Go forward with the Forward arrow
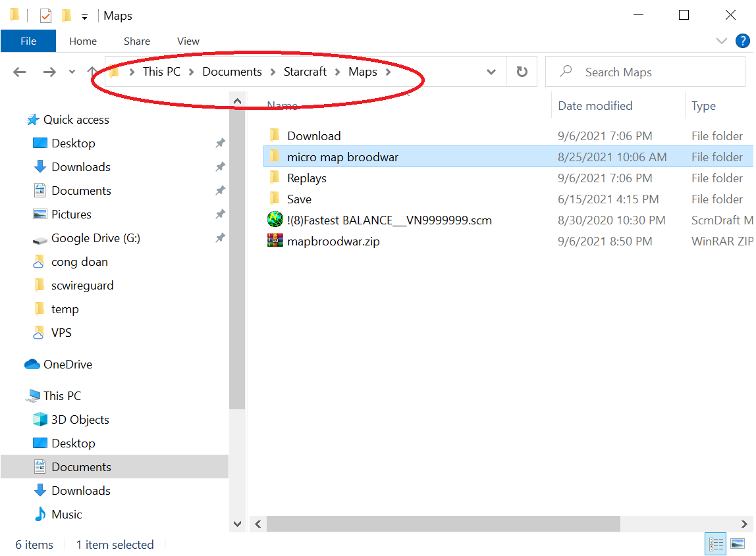Viewport: 756px width, 556px height. click(x=49, y=72)
